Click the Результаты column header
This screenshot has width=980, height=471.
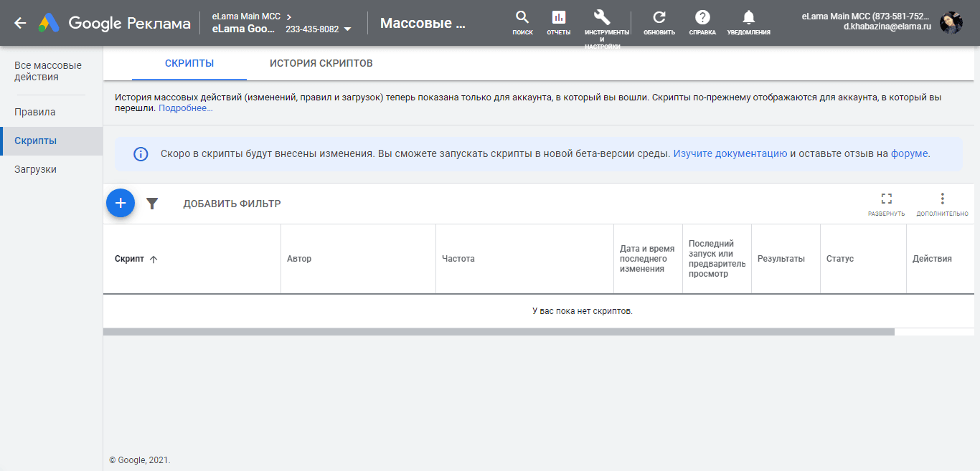click(x=781, y=259)
